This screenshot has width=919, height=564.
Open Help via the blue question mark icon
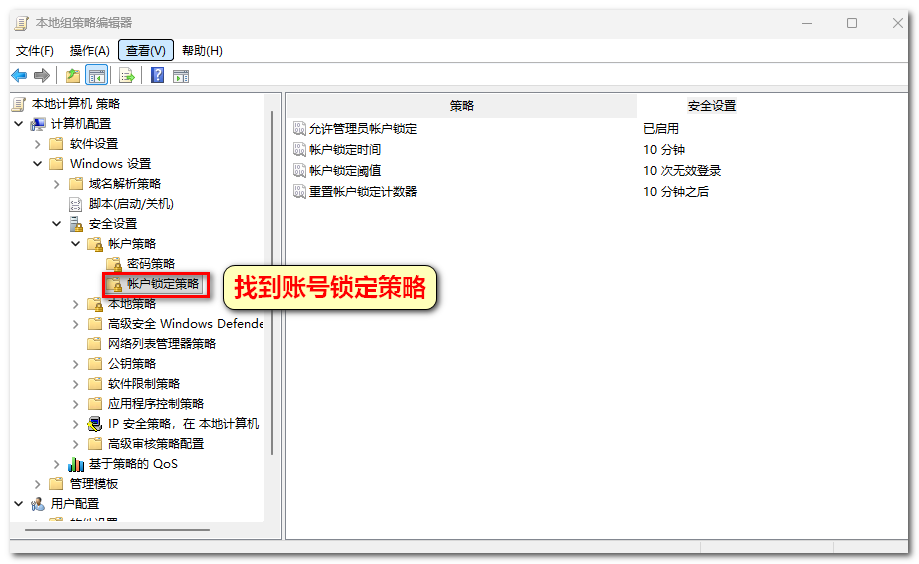point(157,76)
